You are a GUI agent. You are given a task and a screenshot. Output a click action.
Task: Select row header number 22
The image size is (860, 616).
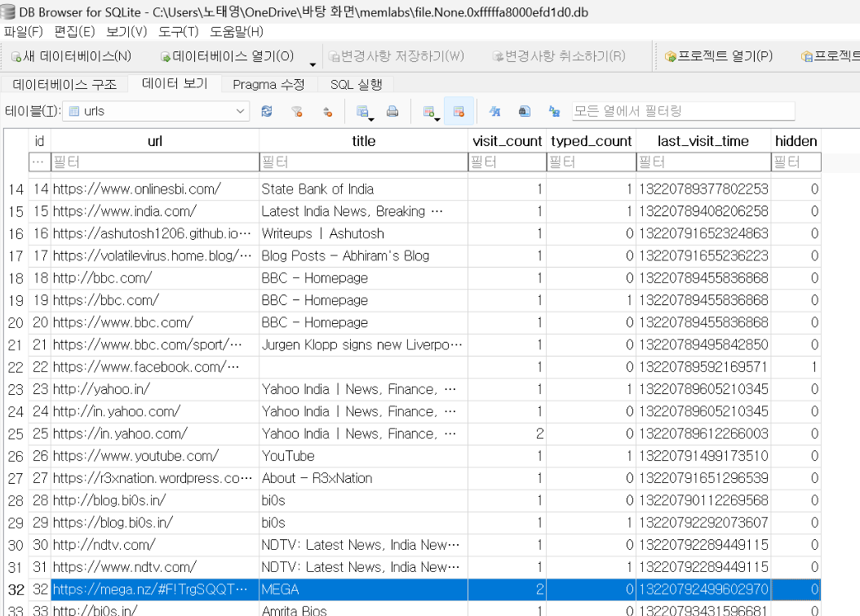coord(16,367)
